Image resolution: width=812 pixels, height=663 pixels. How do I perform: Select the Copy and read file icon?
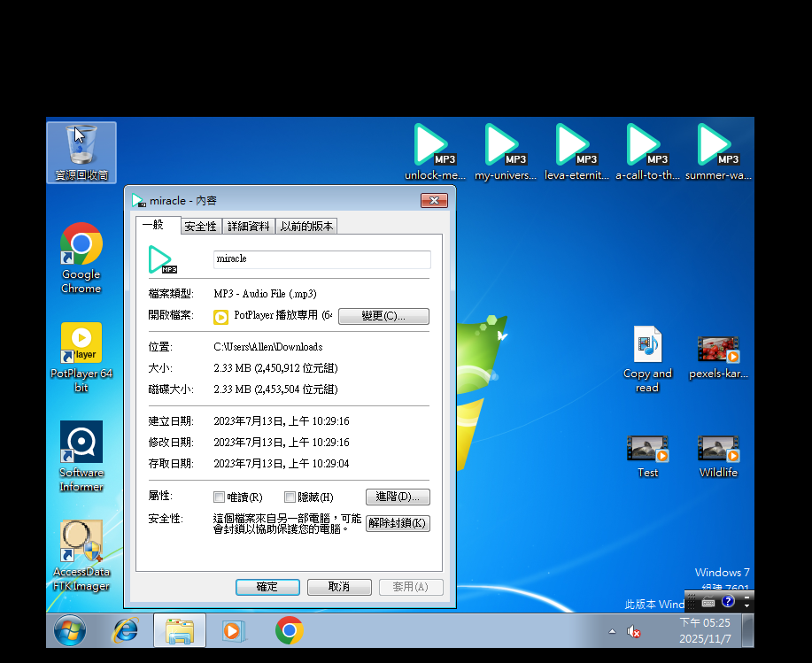(x=647, y=358)
